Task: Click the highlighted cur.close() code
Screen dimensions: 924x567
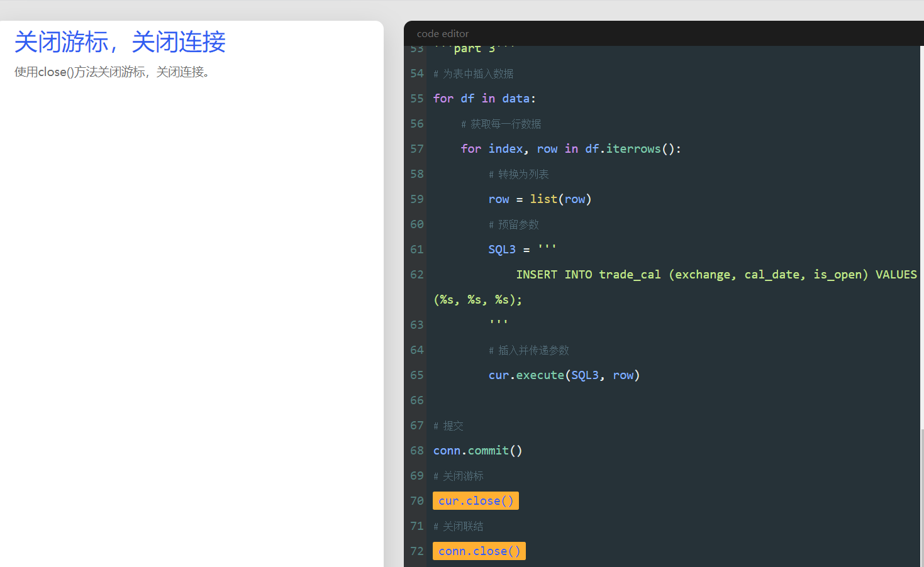Action: pos(476,501)
